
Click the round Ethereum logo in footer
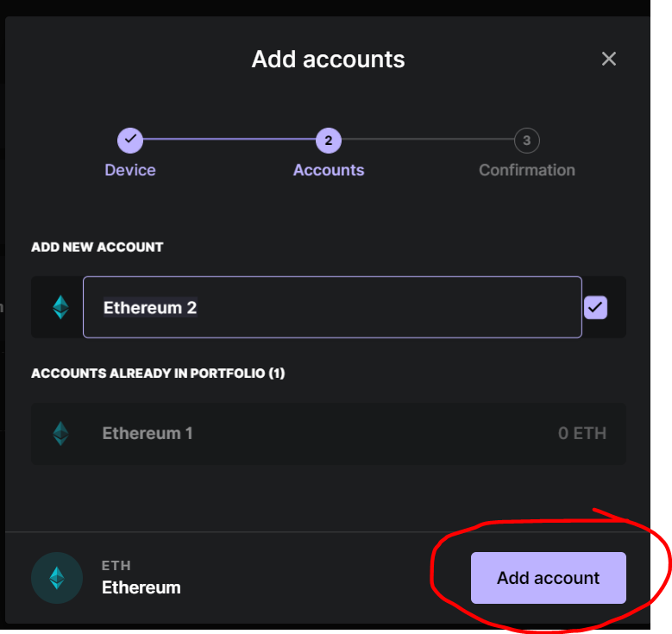click(x=57, y=578)
